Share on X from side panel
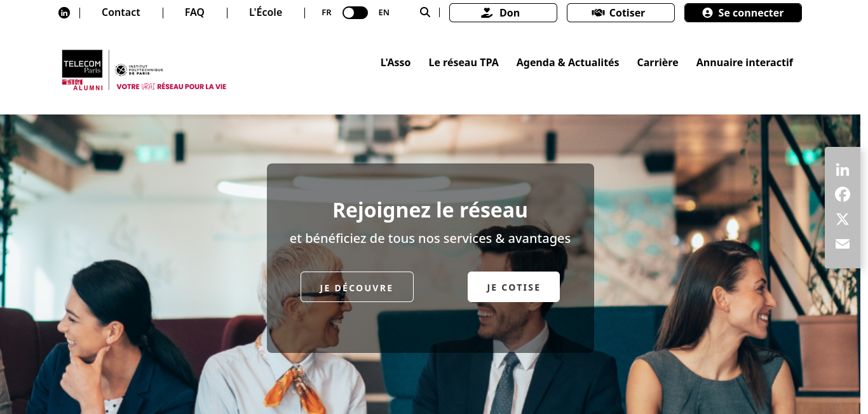The image size is (868, 414). point(843,219)
